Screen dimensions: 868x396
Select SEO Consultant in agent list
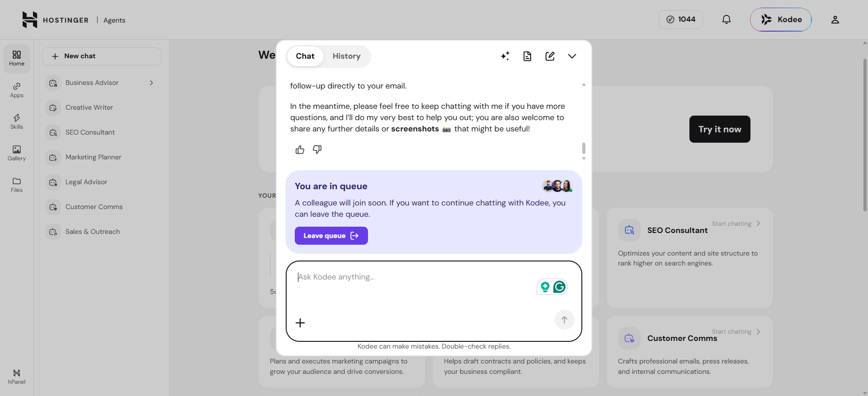point(90,132)
